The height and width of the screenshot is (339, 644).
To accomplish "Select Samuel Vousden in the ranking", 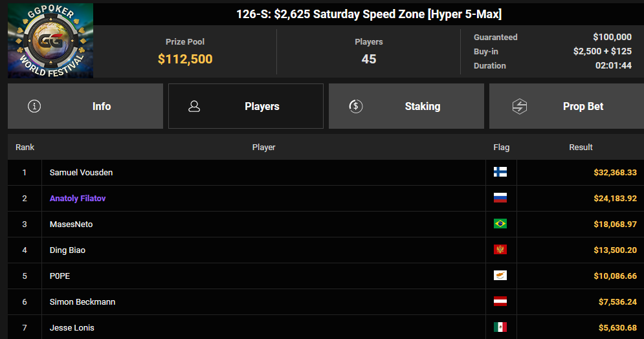I will click(x=81, y=172).
